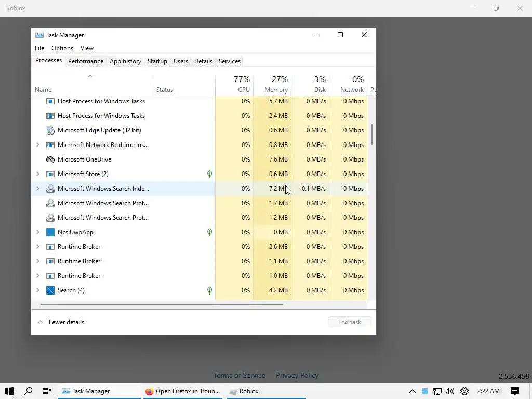
Task: Expand the NcsiUwpApp process row
Action: click(x=37, y=232)
